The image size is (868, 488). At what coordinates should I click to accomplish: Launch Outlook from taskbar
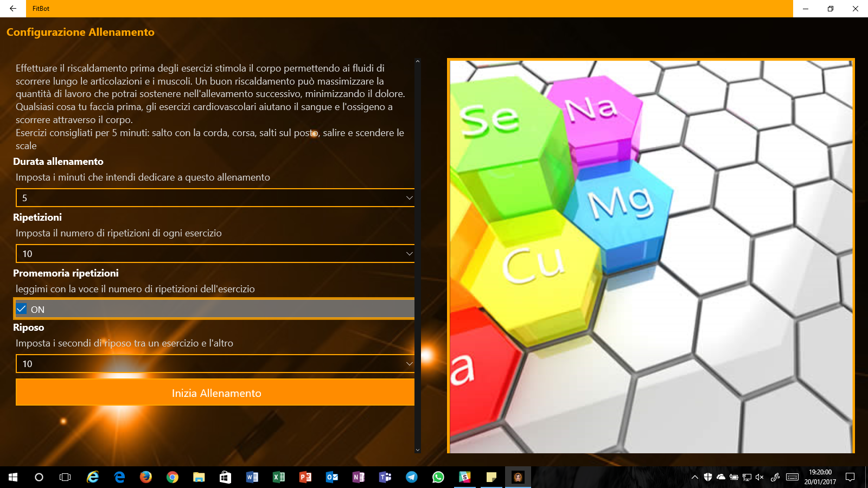[332, 477]
